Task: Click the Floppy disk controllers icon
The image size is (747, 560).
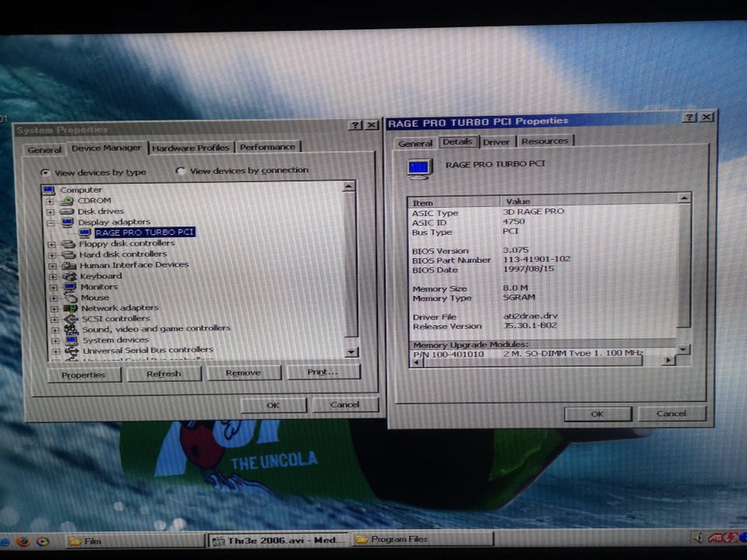Action: pyautogui.click(x=68, y=243)
